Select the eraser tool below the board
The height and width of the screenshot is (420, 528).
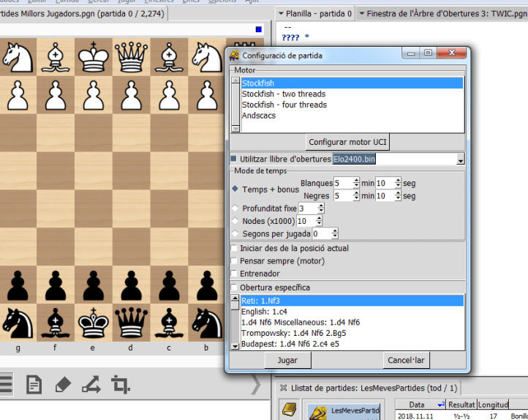63,385
